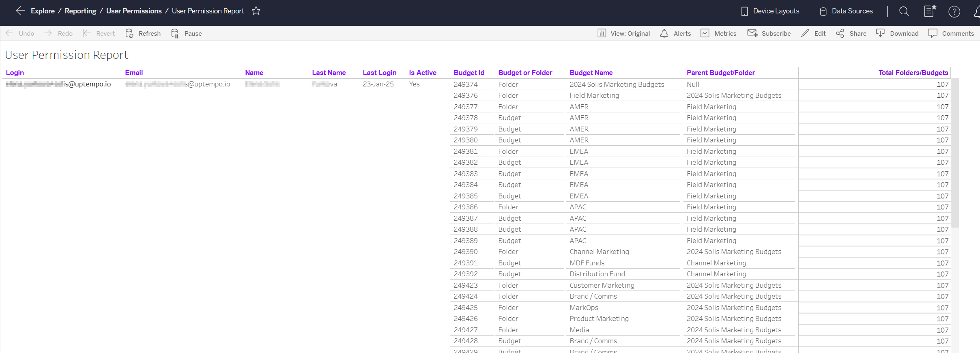Select the 23-Jan-25 last login cell
The width and height of the screenshot is (980, 353).
(x=378, y=84)
